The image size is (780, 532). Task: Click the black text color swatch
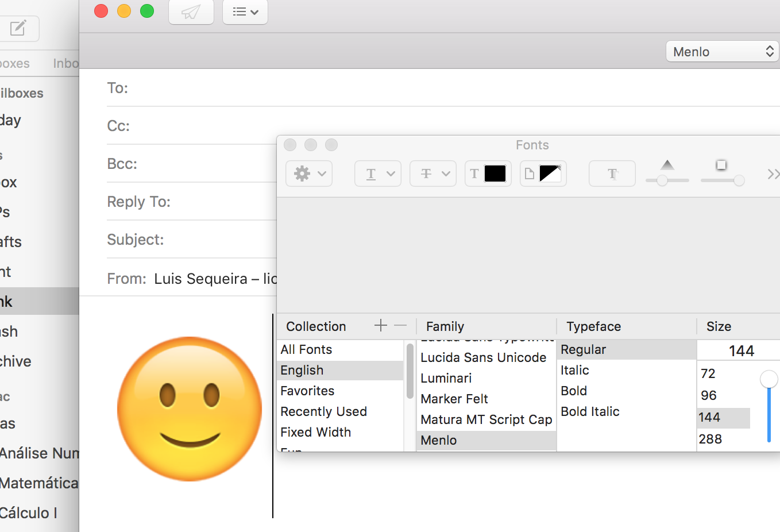[495, 174]
